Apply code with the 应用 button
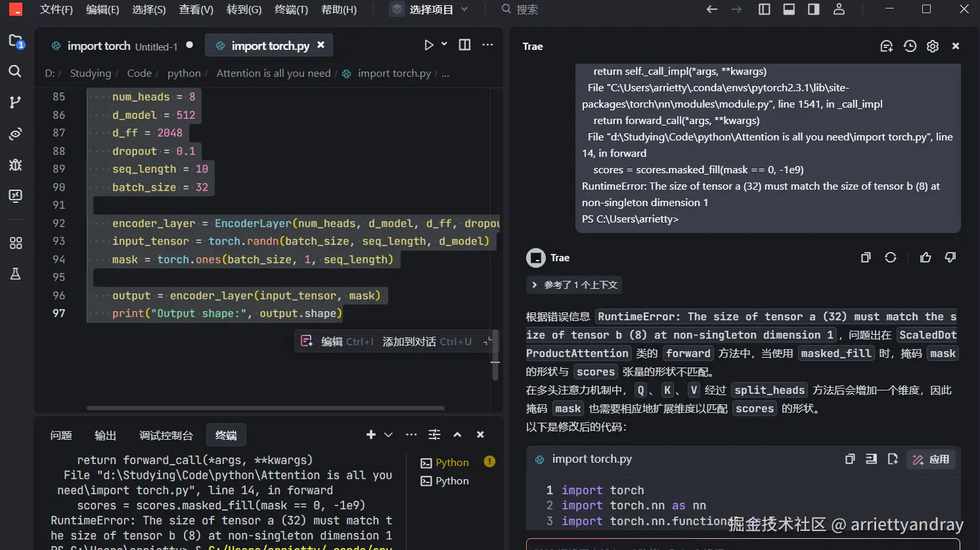The height and width of the screenshot is (550, 980). tap(931, 459)
